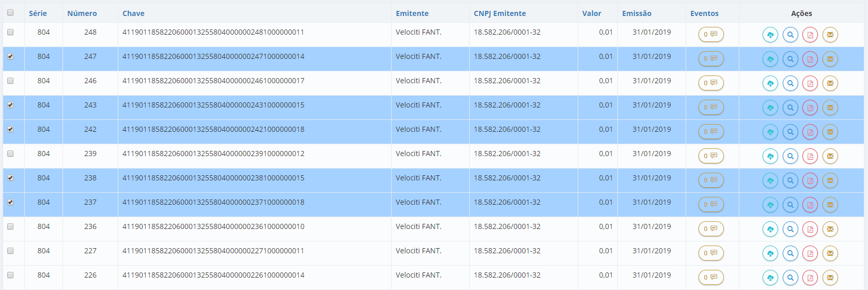Click magnifier icon in invoice 237 row

(790, 205)
